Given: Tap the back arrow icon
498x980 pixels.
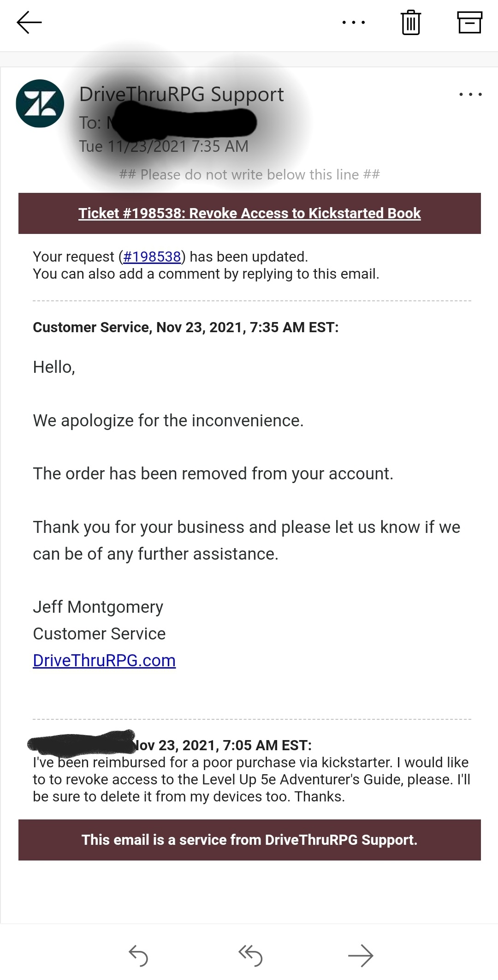Looking at the screenshot, I should [29, 22].
